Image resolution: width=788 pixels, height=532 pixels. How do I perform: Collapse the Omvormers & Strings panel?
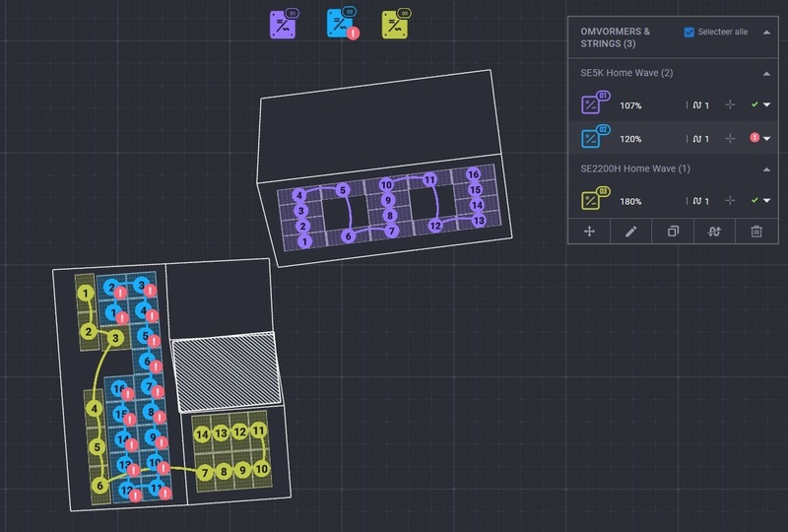766,33
